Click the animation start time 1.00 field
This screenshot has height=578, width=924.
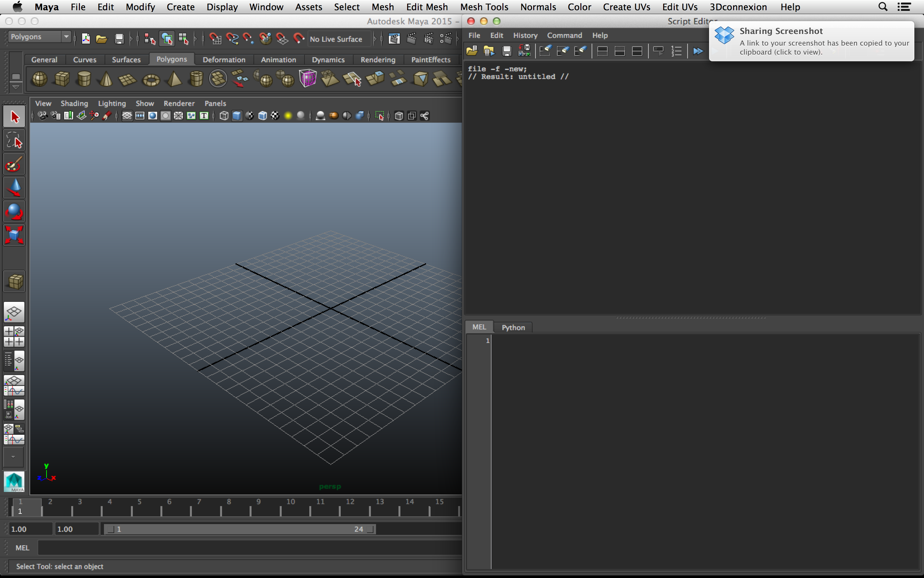[x=30, y=529]
